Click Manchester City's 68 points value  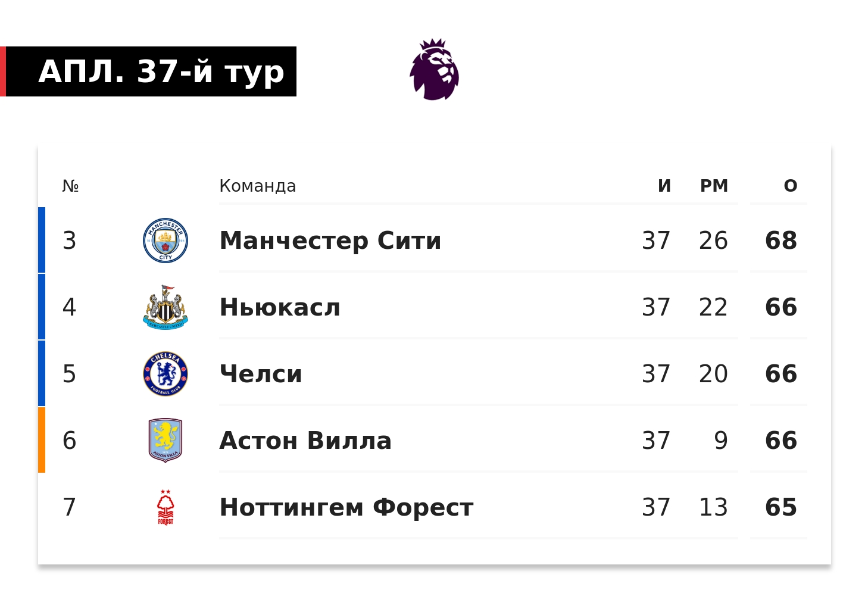pyautogui.click(x=781, y=241)
